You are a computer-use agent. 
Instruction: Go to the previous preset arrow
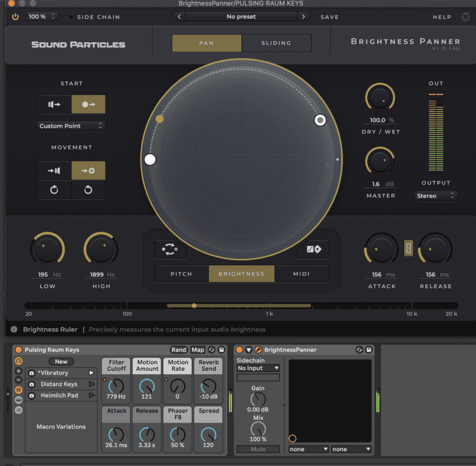click(x=179, y=17)
